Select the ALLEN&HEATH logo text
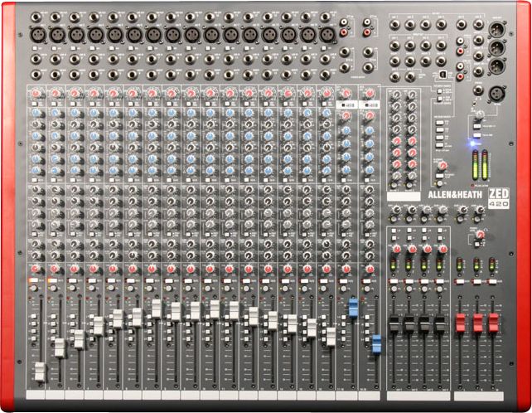Screen dimensions: 532x413 pyautogui.click(x=455, y=195)
